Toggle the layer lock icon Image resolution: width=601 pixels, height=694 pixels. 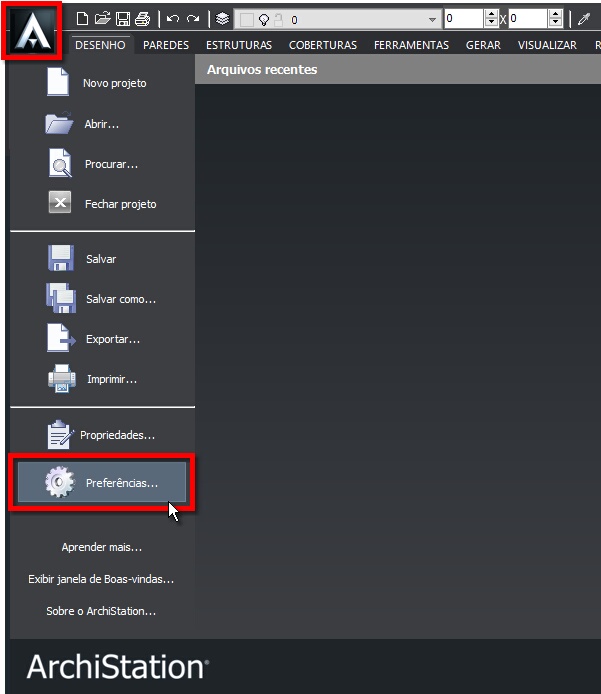[x=278, y=20]
